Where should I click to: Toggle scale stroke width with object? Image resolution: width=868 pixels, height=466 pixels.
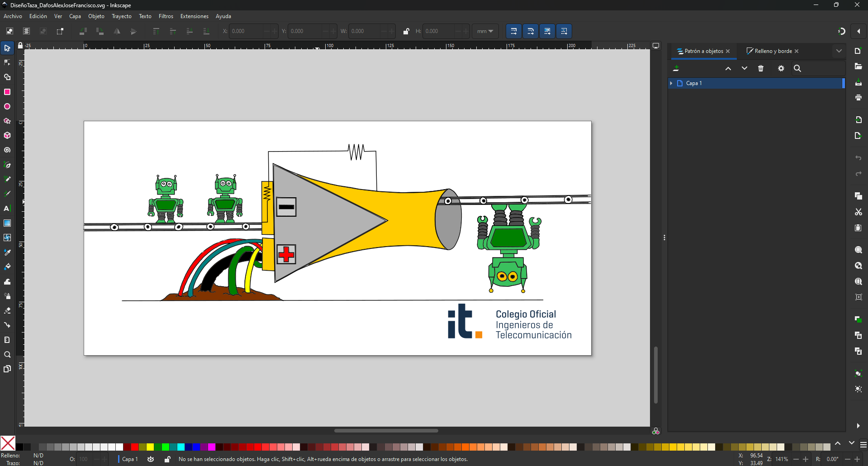pyautogui.click(x=513, y=31)
